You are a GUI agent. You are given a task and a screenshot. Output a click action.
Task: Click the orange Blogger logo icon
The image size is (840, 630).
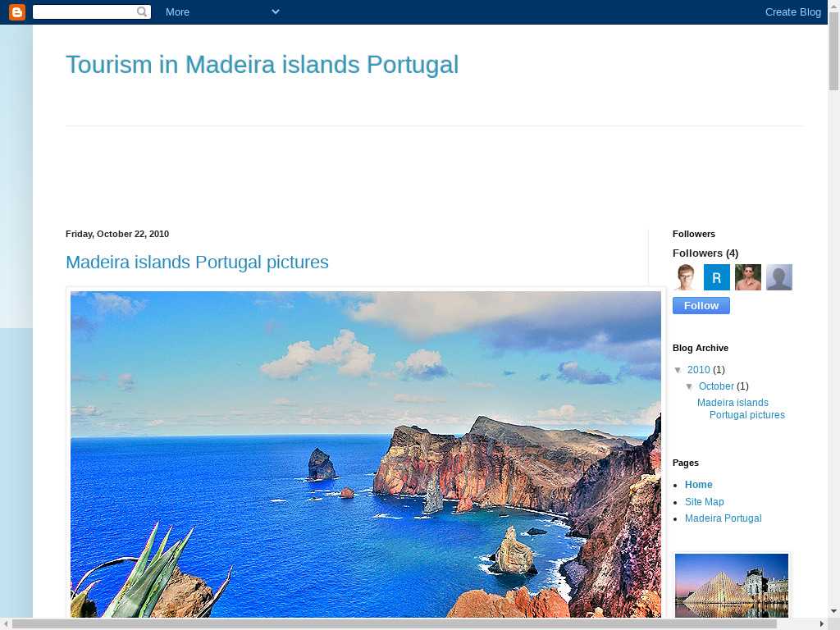tap(17, 11)
